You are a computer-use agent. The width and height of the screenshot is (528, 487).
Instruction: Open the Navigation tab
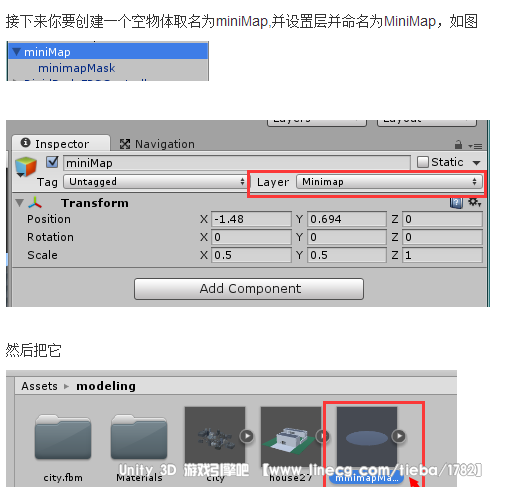[157, 144]
